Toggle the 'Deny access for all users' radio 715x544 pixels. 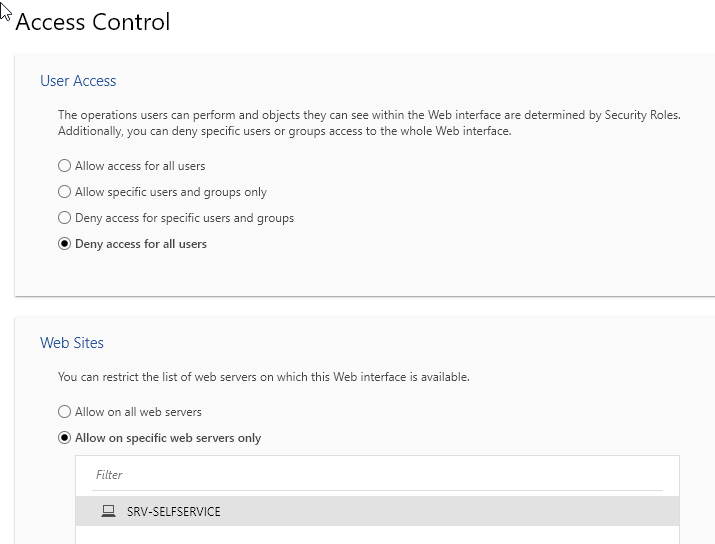click(x=65, y=244)
